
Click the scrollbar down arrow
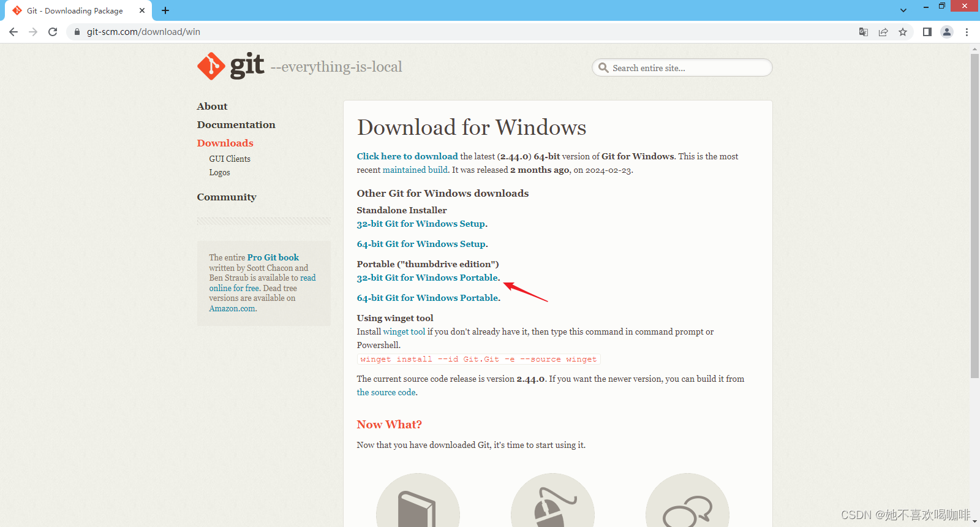(974, 521)
